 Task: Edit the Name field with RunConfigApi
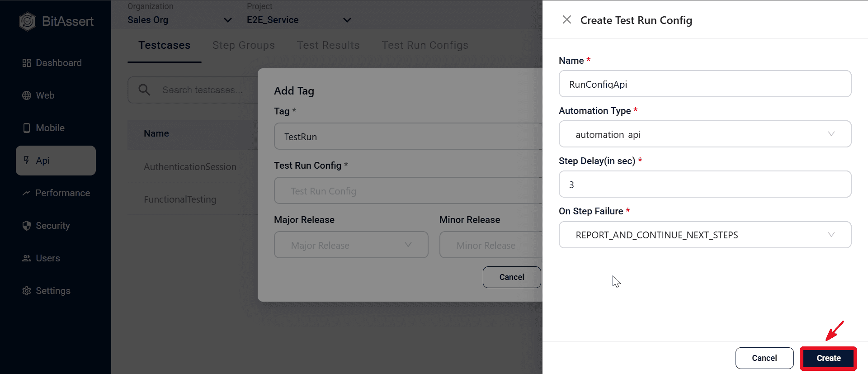705,84
